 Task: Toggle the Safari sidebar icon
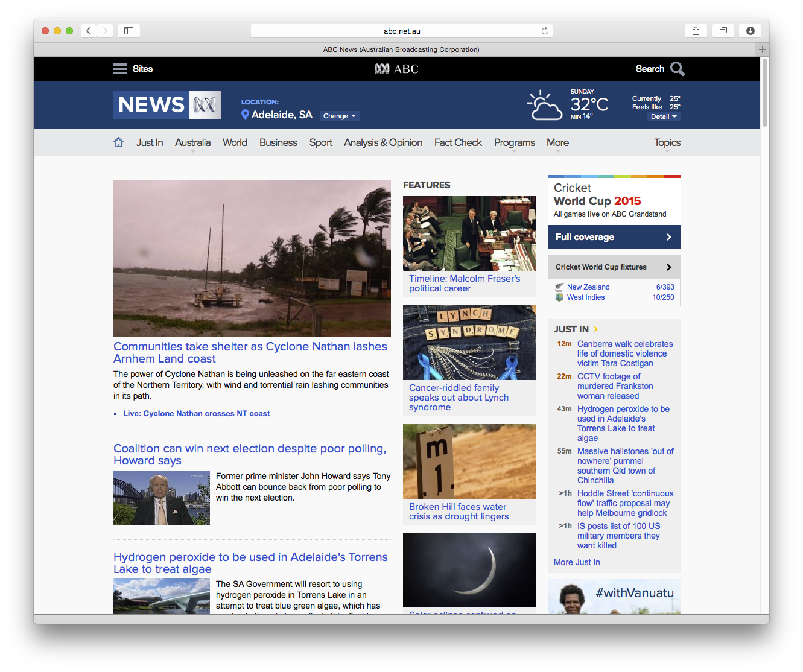pos(129,31)
